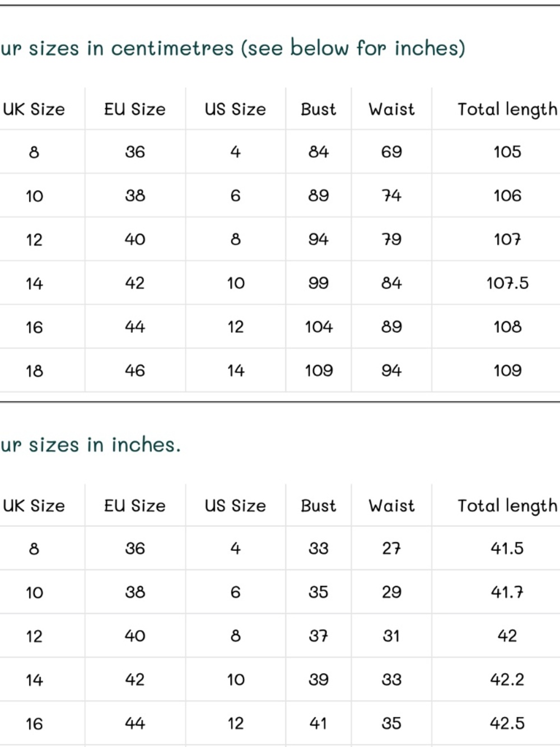
Task: Click EU size 46 cell
Action: point(135,370)
